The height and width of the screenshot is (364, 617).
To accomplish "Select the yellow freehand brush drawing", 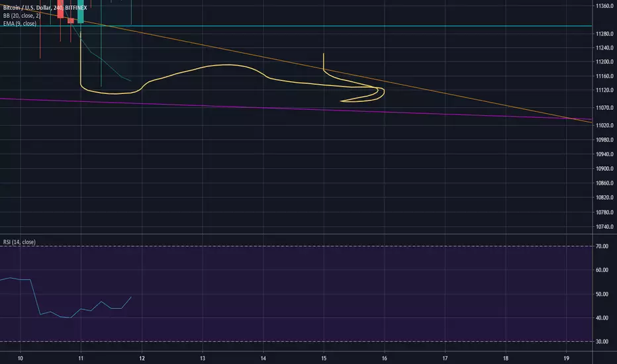I will pos(228,65).
